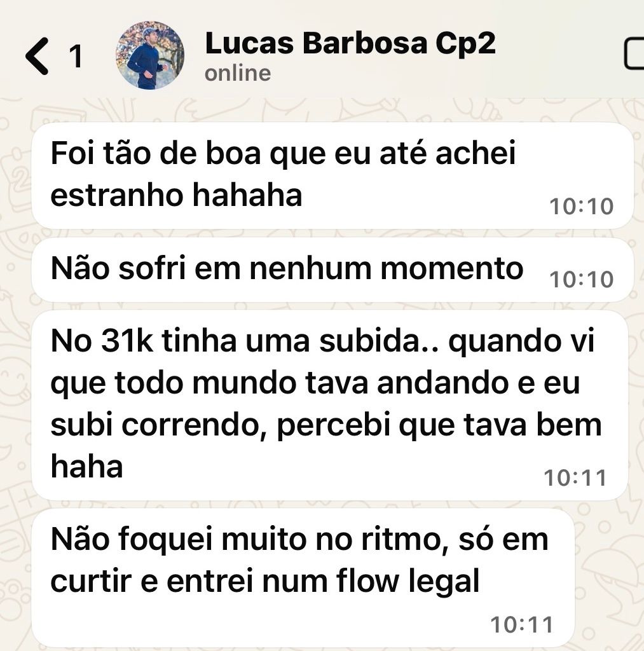Image resolution: width=644 pixels, height=651 pixels.
Task: Tap the video call icon at header edge
Action: point(634,53)
